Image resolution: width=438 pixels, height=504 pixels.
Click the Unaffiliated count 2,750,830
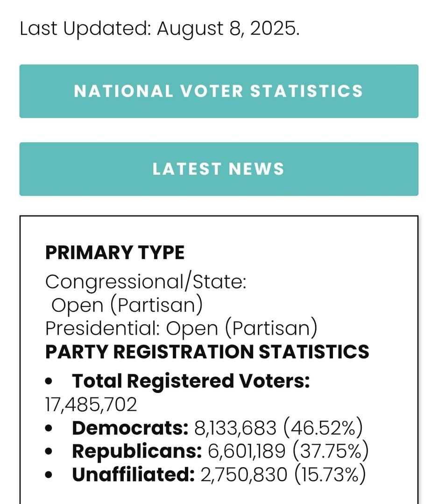click(244, 475)
